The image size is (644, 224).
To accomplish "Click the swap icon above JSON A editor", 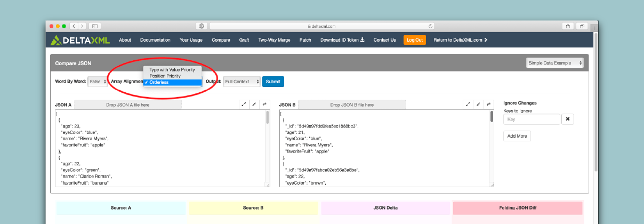I will (x=265, y=105).
